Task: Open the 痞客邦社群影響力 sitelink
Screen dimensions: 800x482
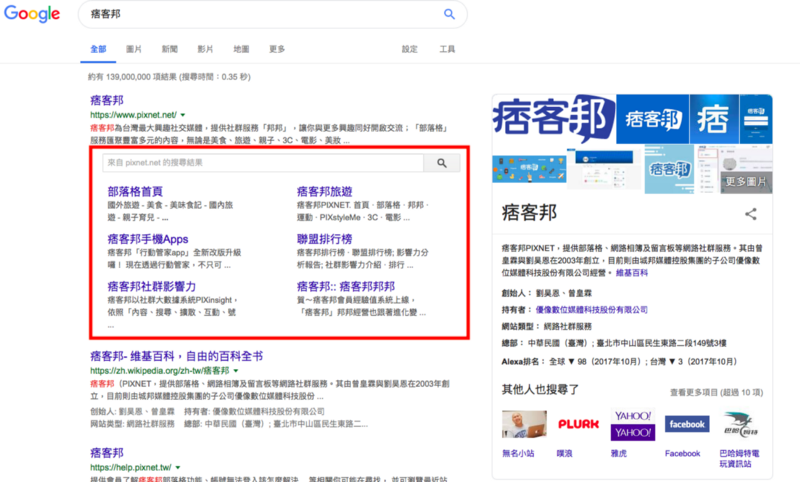Action: point(152,287)
